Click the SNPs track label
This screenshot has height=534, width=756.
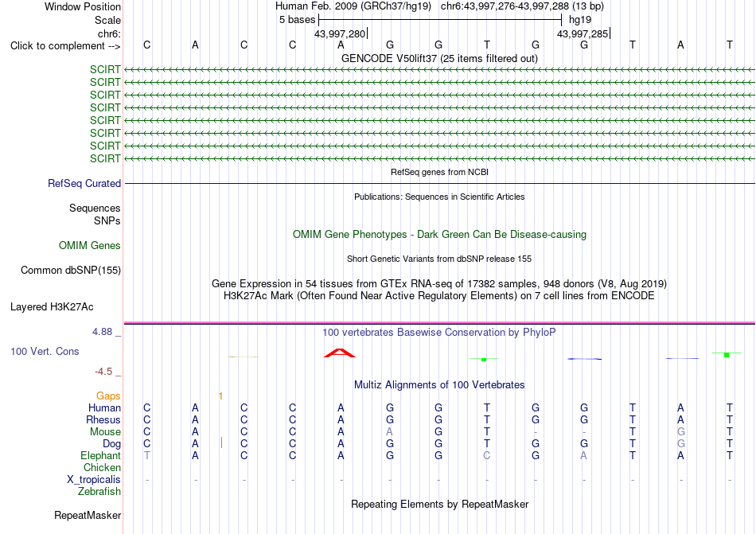[x=107, y=220]
